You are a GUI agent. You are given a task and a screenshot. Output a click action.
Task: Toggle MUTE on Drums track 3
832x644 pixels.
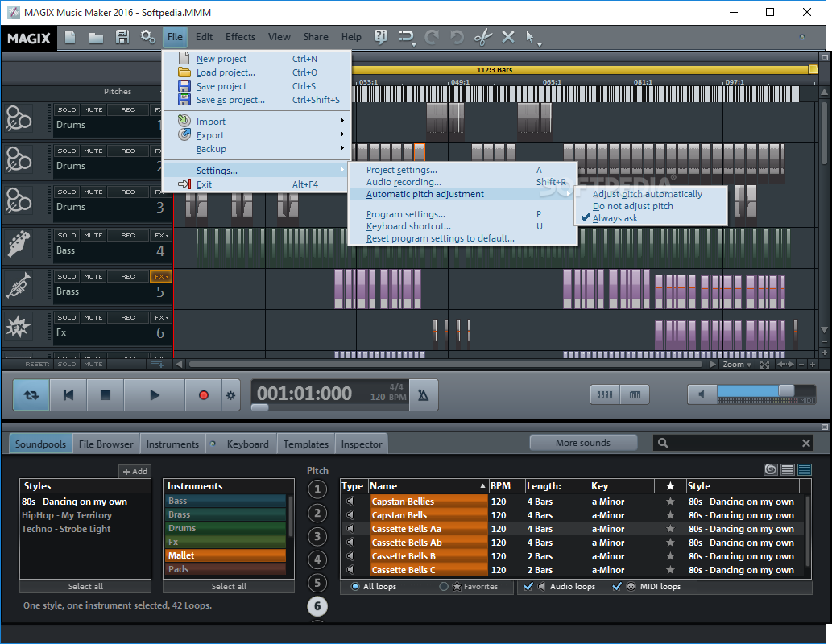(93, 192)
